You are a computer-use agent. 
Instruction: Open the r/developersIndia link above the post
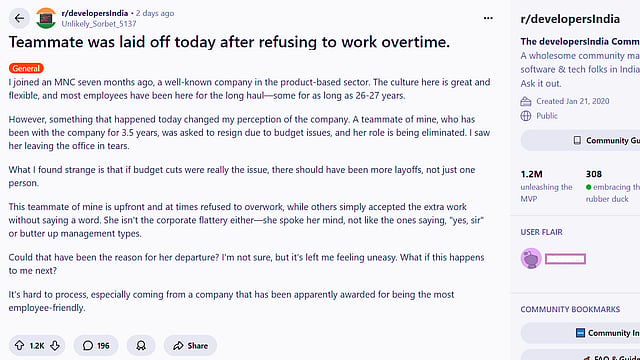pos(95,13)
